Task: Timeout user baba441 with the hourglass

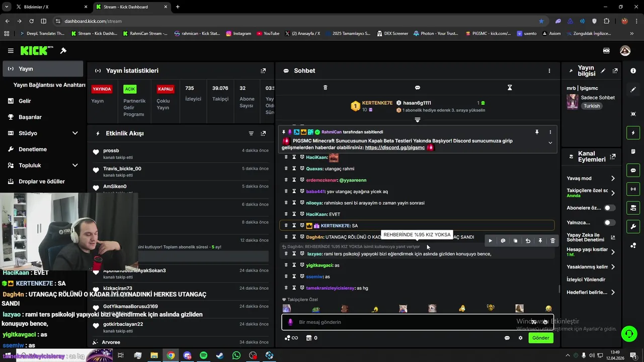Action: pos(294,191)
